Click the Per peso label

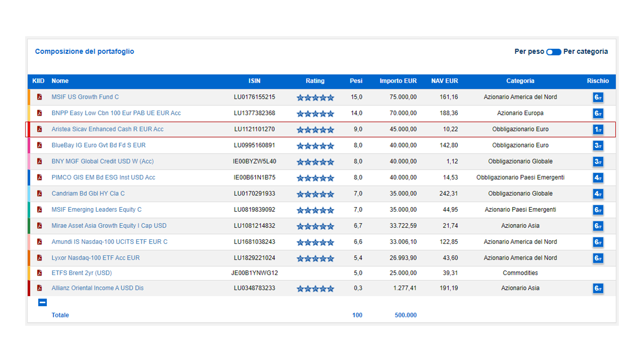529,51
